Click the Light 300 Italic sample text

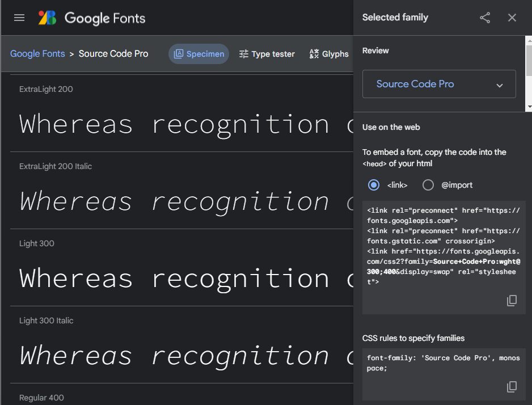[186, 356]
